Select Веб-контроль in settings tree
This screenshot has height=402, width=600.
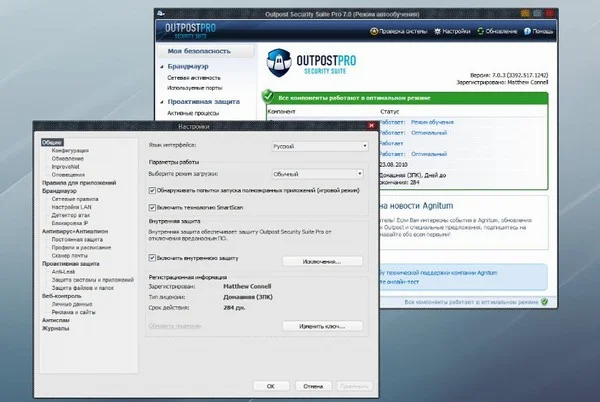[x=62, y=296]
